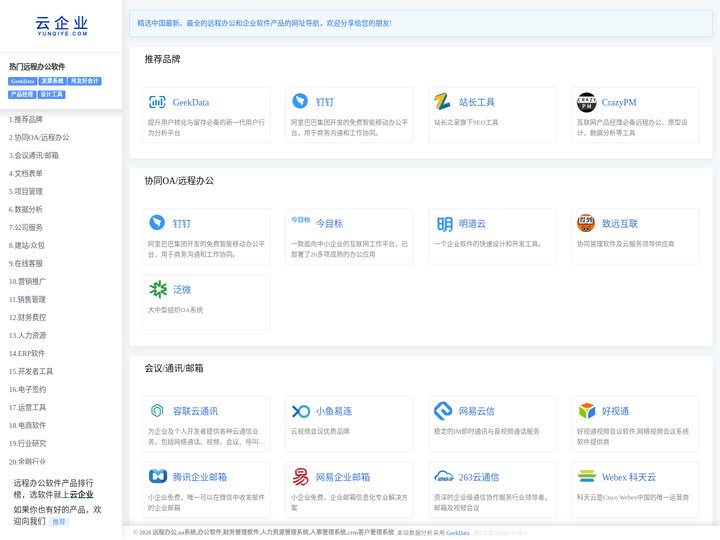The height and width of the screenshot is (540, 720).
Task: Go to 5.项目管理 in the sidebar
Action: [x=26, y=191]
